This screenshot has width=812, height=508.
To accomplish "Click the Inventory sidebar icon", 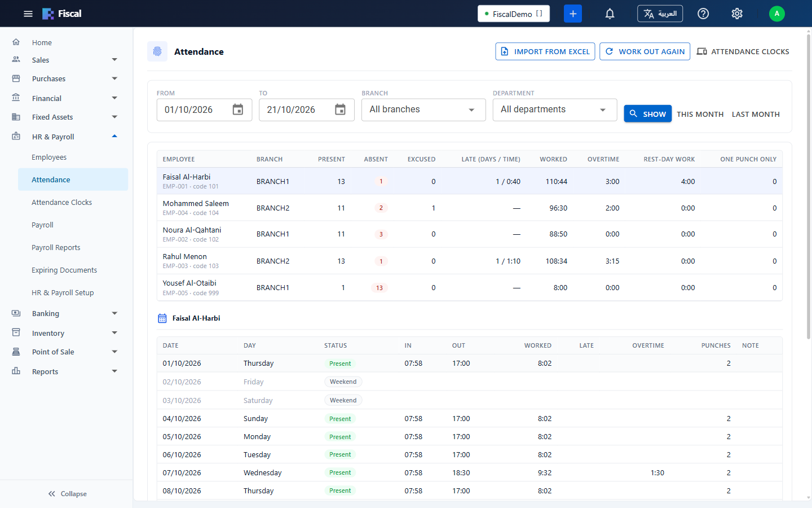I will tap(16, 333).
